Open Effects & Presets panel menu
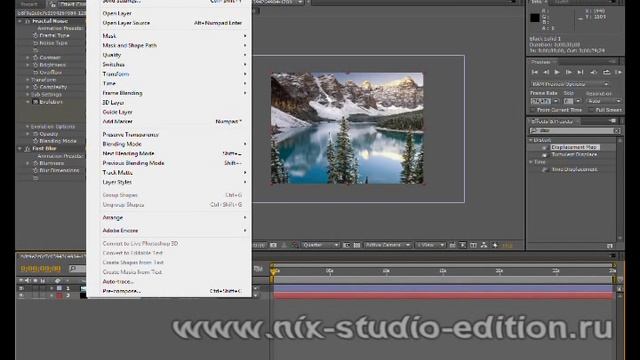 [x=613, y=121]
